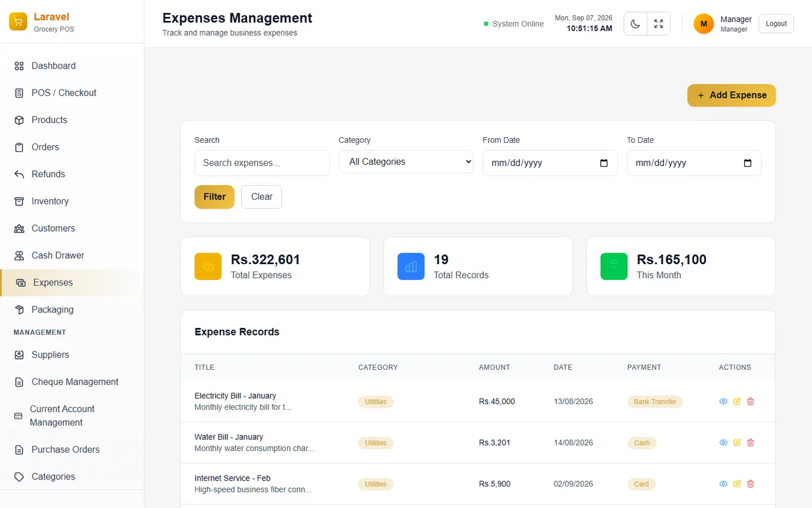The width and height of the screenshot is (812, 508).
Task: Delete Water Bill - January expense
Action: point(751,442)
